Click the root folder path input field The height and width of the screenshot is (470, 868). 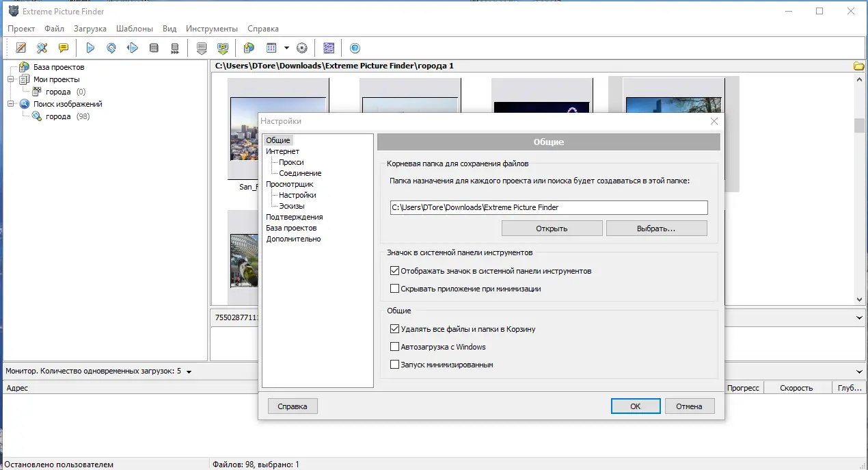click(549, 207)
